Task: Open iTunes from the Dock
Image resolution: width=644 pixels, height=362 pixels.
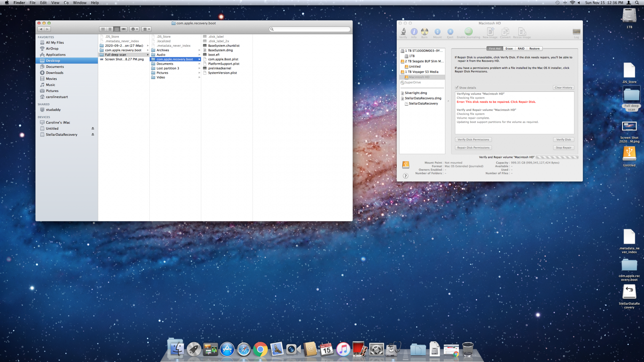Action: click(343, 349)
